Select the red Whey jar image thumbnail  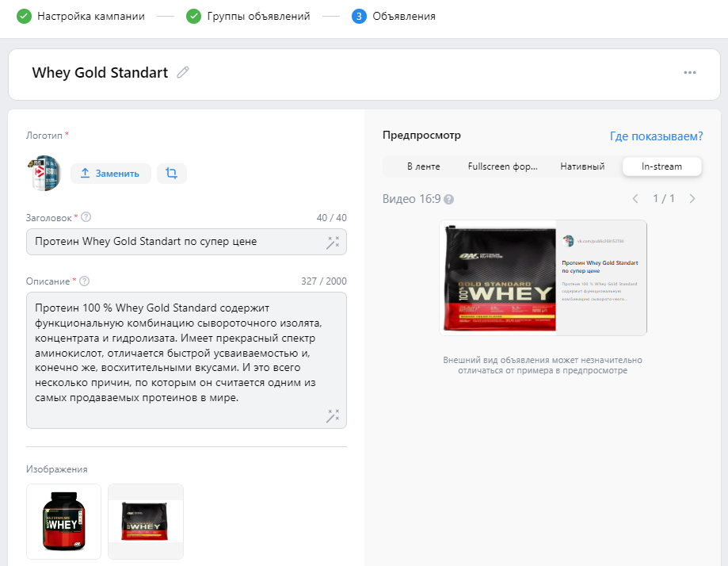pyautogui.click(x=63, y=522)
